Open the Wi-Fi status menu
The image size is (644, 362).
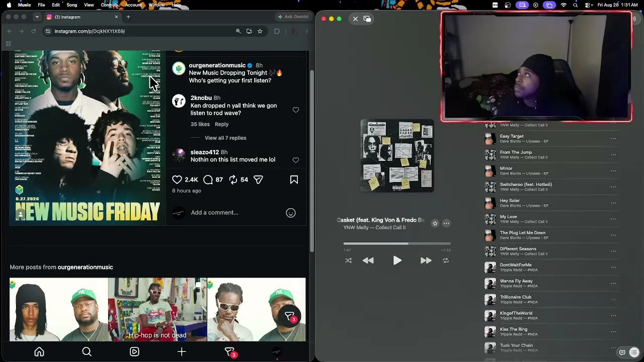[x=563, y=5]
